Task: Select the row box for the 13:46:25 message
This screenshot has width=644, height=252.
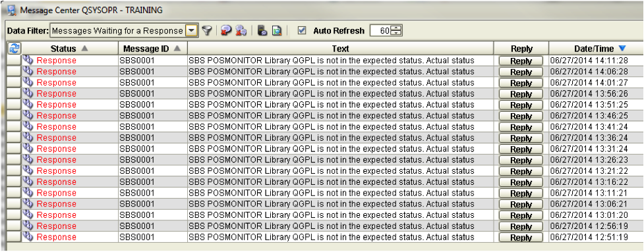Action: pos(15,116)
